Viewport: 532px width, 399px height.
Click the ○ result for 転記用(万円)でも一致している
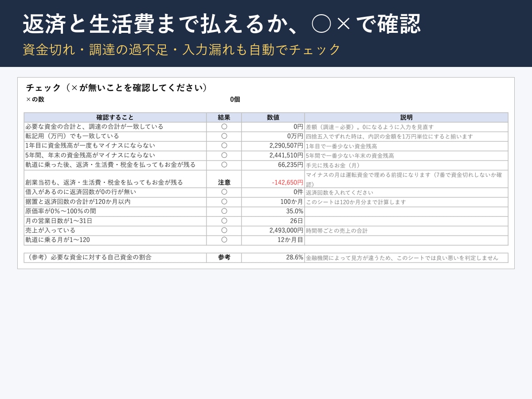[x=224, y=137]
